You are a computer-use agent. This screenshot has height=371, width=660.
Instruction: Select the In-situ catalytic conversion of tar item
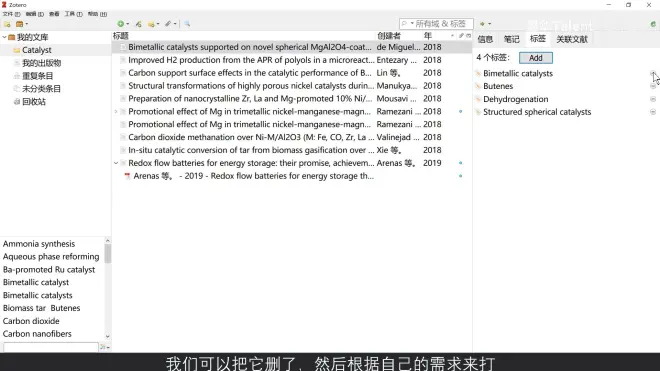click(x=292, y=150)
